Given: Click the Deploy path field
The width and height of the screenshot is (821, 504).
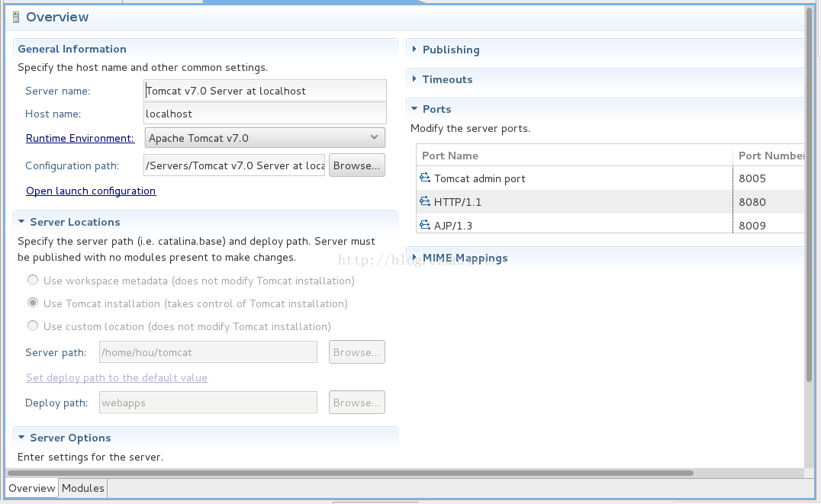Looking at the screenshot, I should click(208, 403).
